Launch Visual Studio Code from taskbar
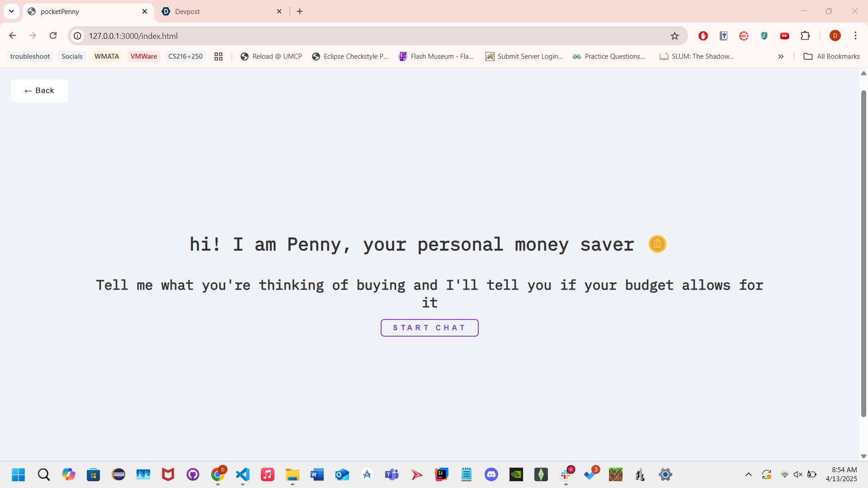 tap(243, 474)
